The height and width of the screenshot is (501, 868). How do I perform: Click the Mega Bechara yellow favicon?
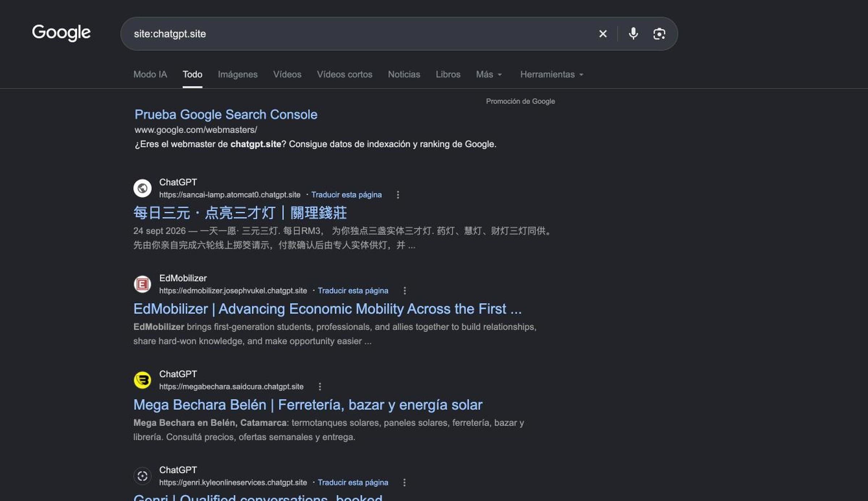pyautogui.click(x=142, y=380)
